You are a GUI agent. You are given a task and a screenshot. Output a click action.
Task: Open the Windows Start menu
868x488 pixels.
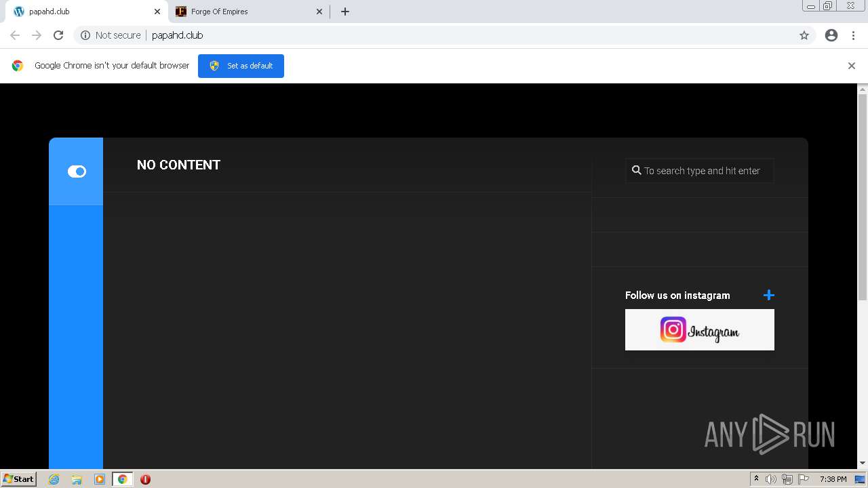pyautogui.click(x=18, y=479)
